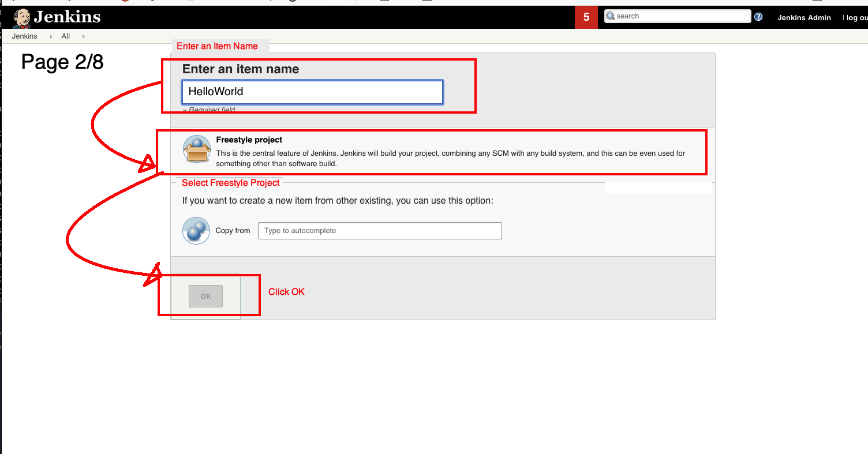Click the Freestyle project description text
The height and width of the screenshot is (454, 868).
tap(451, 159)
